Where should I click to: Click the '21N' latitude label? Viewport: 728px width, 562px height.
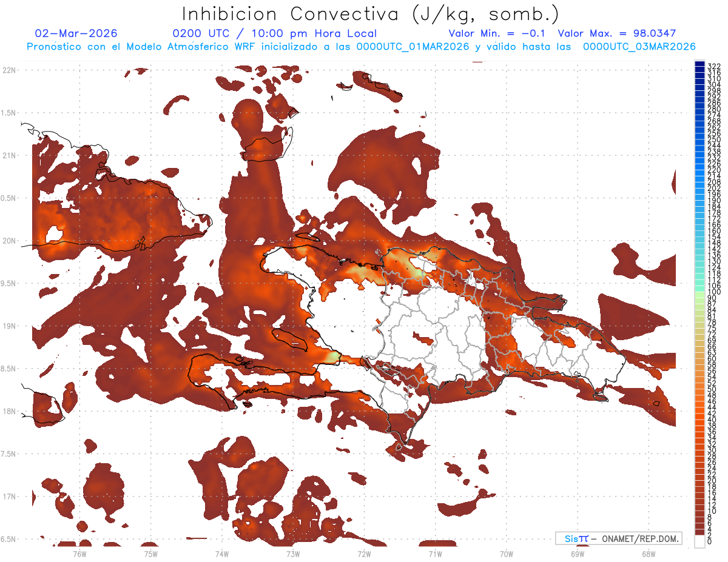coord(9,155)
